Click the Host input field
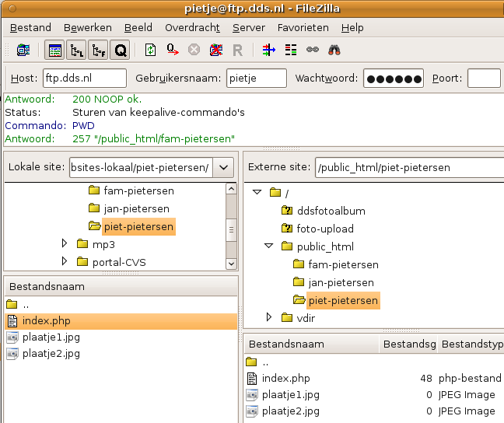 tap(85, 78)
